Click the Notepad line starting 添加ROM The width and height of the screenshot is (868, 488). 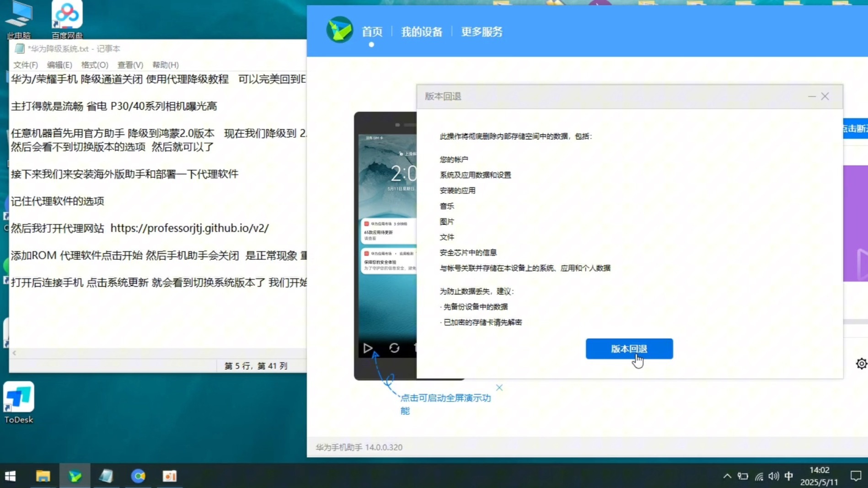point(159,256)
